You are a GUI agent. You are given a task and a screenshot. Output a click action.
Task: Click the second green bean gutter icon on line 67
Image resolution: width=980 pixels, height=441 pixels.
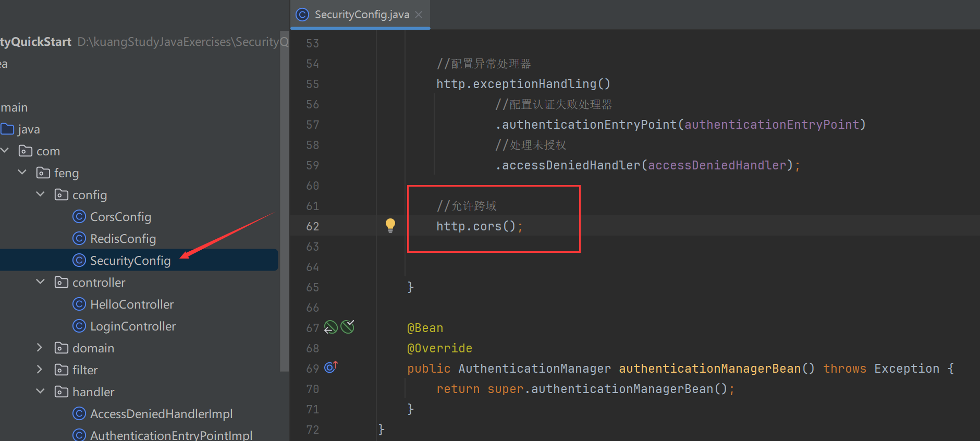(x=347, y=327)
